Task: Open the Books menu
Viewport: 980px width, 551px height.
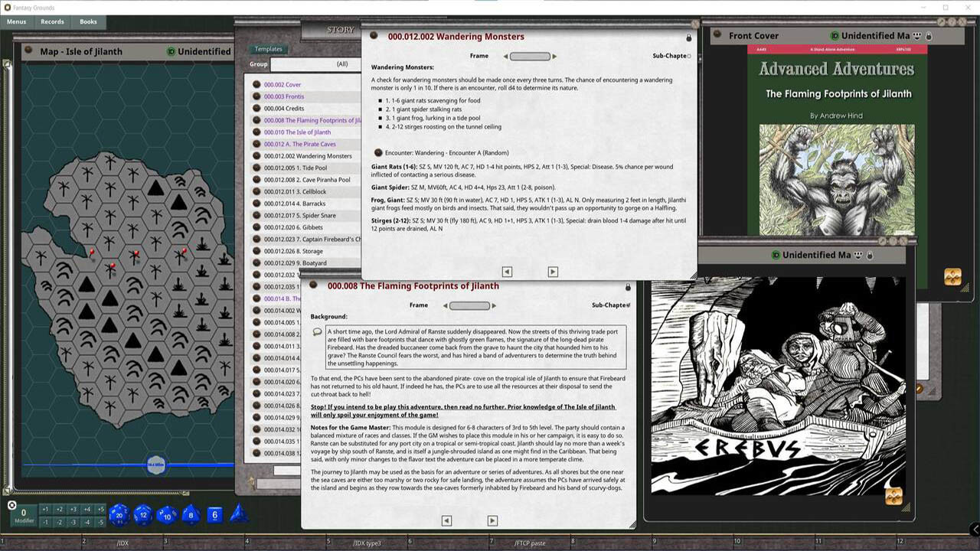Action: point(88,21)
